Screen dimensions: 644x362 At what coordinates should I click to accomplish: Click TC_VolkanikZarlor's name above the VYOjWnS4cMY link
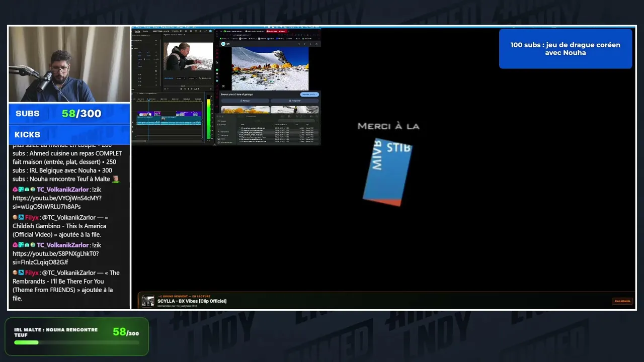click(x=62, y=190)
